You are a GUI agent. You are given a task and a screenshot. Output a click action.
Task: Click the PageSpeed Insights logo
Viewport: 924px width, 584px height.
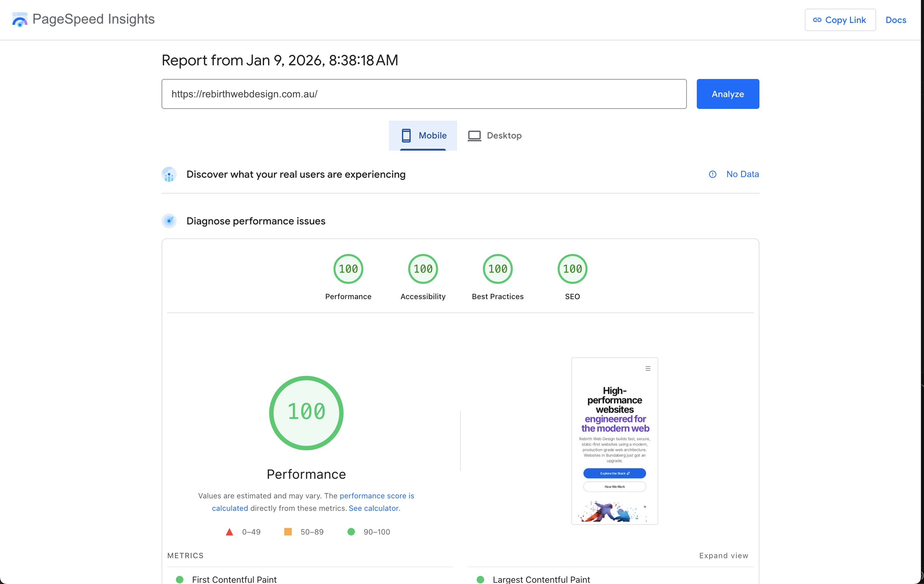point(19,19)
